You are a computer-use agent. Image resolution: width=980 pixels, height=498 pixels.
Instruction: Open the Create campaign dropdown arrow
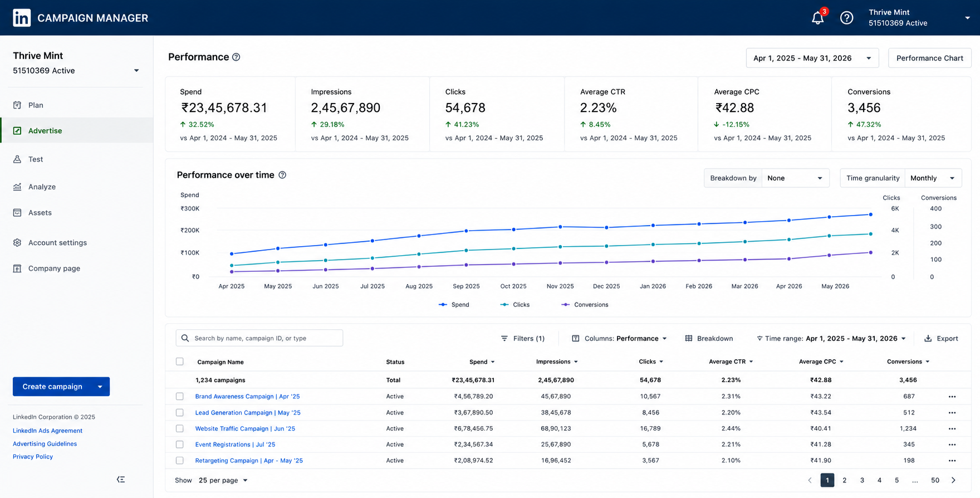(x=100, y=387)
